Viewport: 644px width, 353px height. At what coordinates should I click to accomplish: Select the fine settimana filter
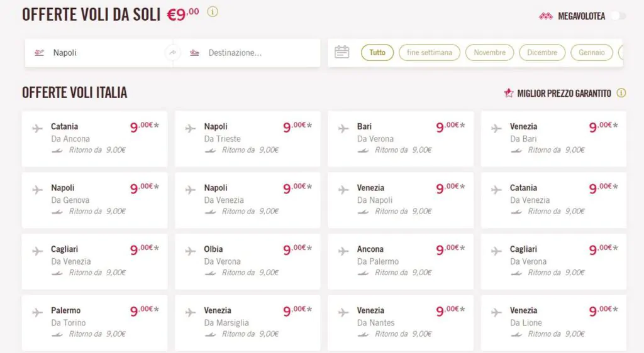coord(429,53)
